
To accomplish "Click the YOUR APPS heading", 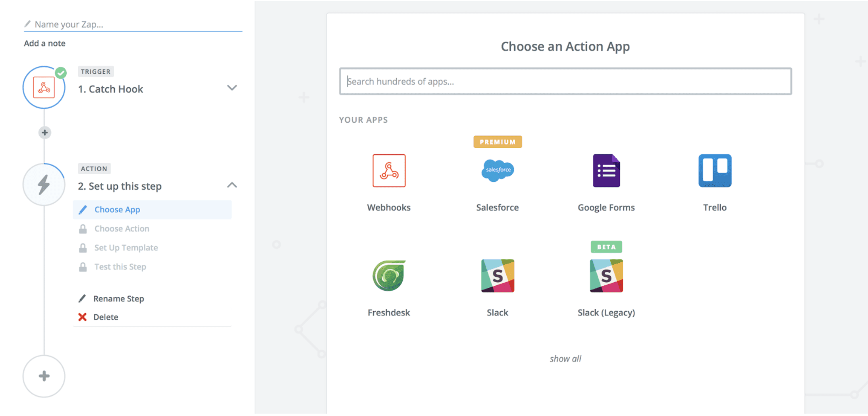I will (x=363, y=120).
